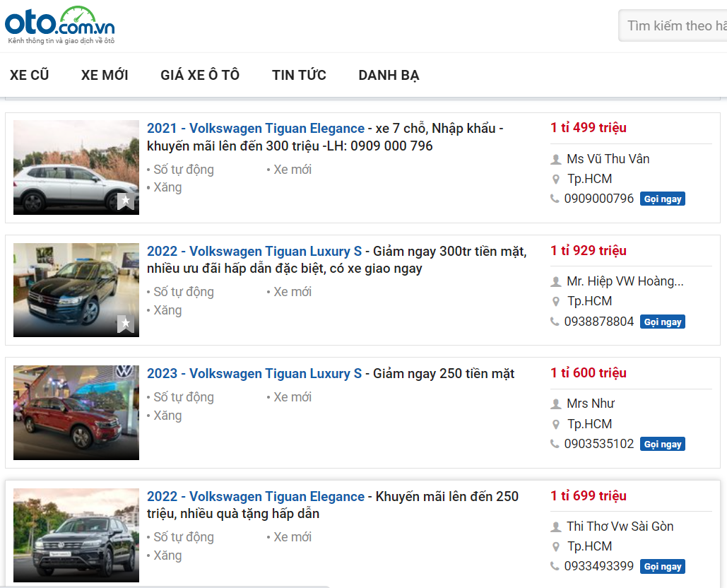The image size is (727, 588).
Task: Open the XE MỚI menu
Action: (105, 75)
